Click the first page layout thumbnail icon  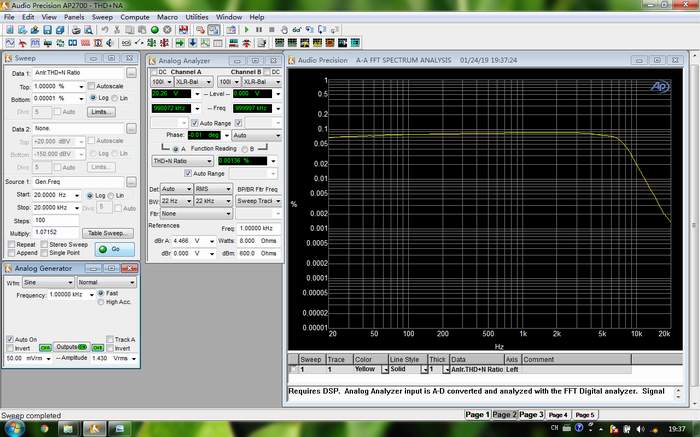(x=279, y=43)
